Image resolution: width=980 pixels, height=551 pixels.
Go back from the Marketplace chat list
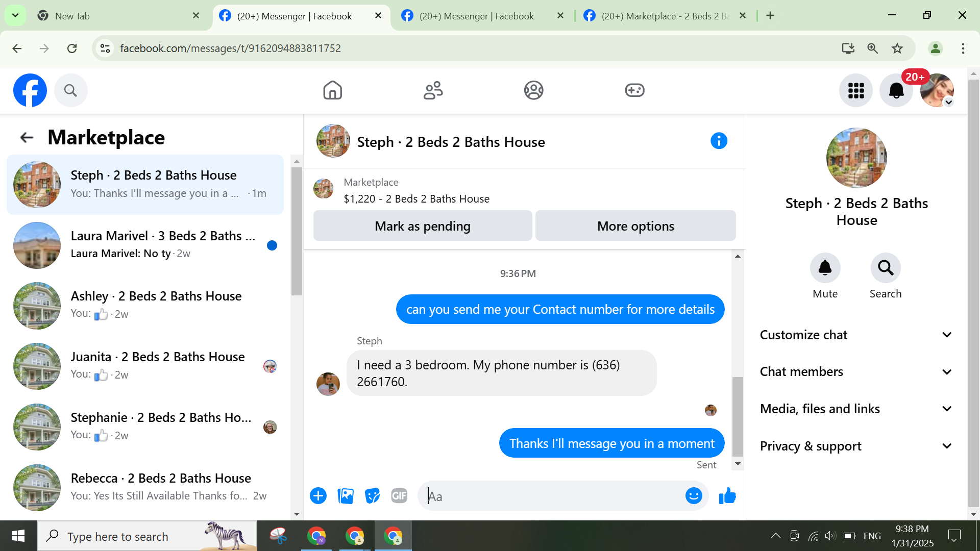tap(26, 137)
